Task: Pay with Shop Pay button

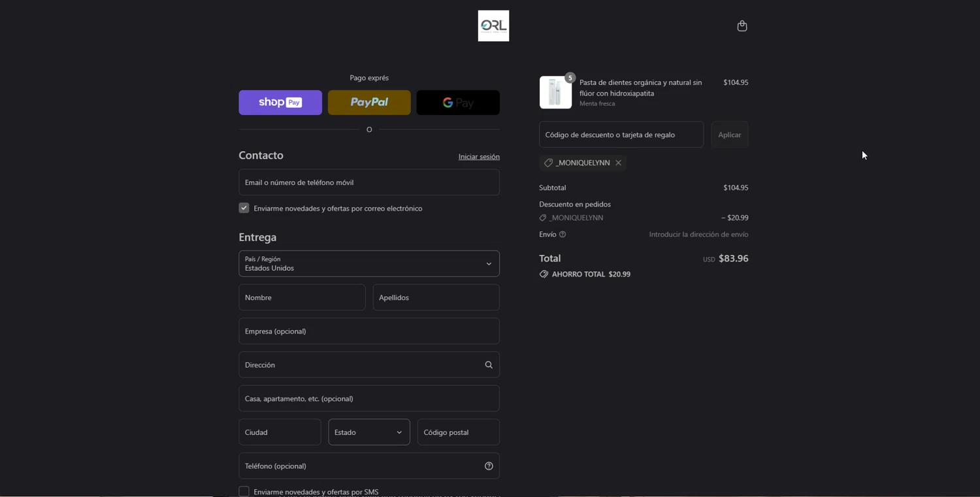Action: [280, 103]
